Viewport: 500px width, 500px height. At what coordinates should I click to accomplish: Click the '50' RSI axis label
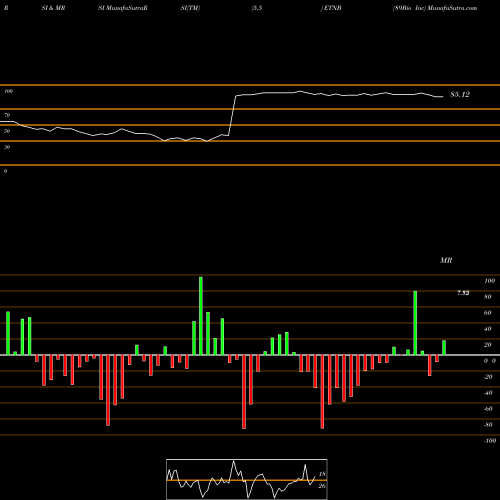click(7, 131)
